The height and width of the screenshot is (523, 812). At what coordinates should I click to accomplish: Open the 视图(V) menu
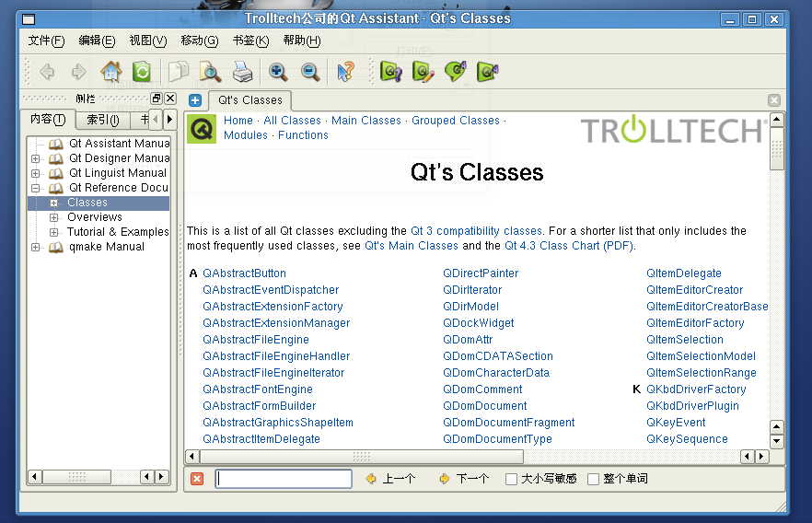coord(148,41)
